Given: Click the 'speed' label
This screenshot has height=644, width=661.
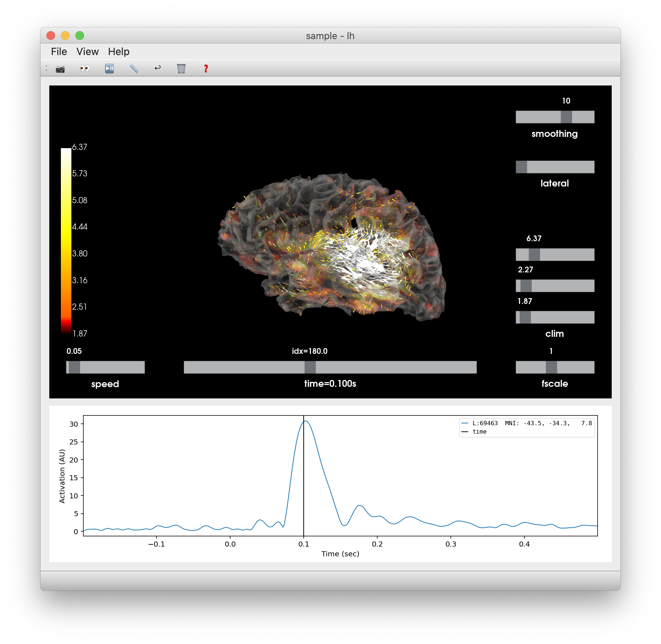Looking at the screenshot, I should (x=105, y=384).
